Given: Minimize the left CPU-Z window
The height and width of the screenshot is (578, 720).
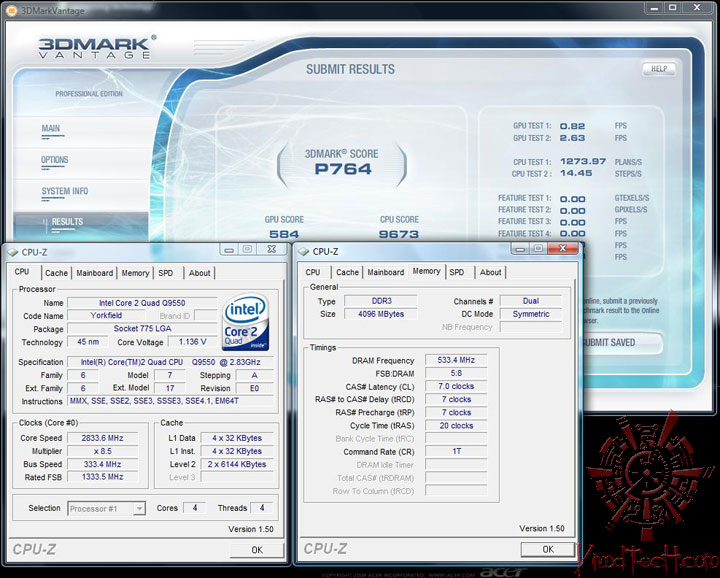Looking at the screenshot, I should (231, 249).
